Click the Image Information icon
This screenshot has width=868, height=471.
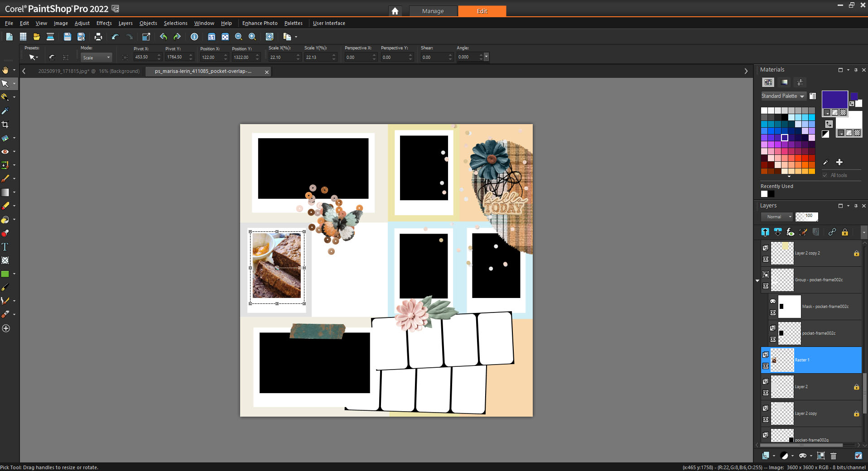tap(194, 37)
